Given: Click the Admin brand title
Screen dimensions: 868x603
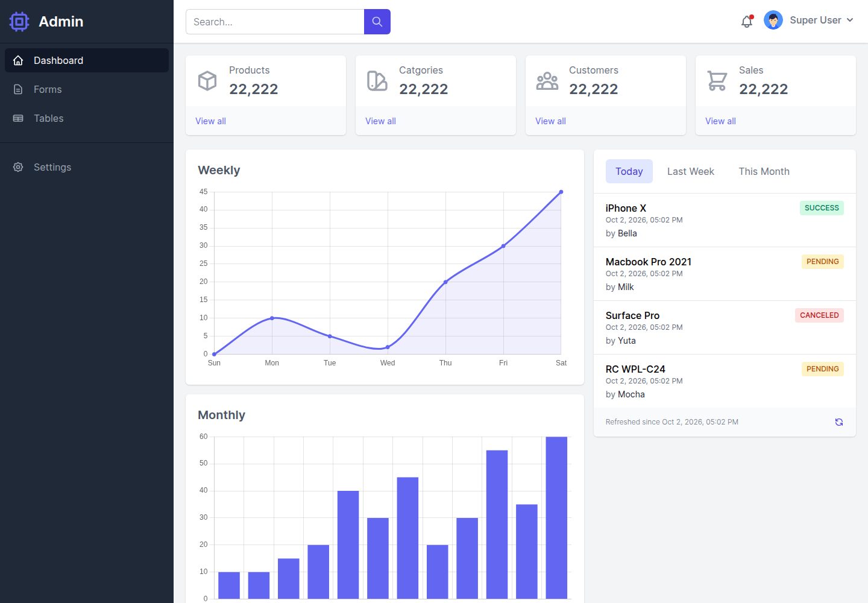Looking at the screenshot, I should pyautogui.click(x=61, y=22).
